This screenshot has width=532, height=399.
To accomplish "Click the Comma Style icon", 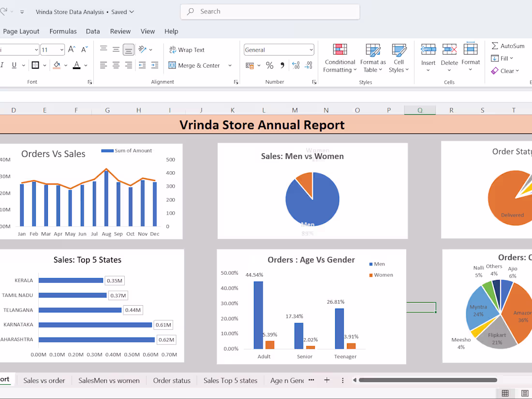I will pos(282,65).
